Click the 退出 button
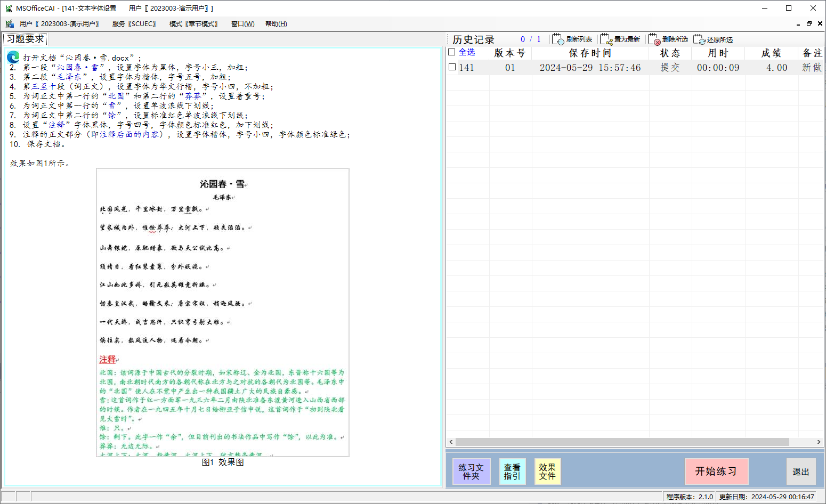The width and height of the screenshot is (826, 504). [x=801, y=472]
